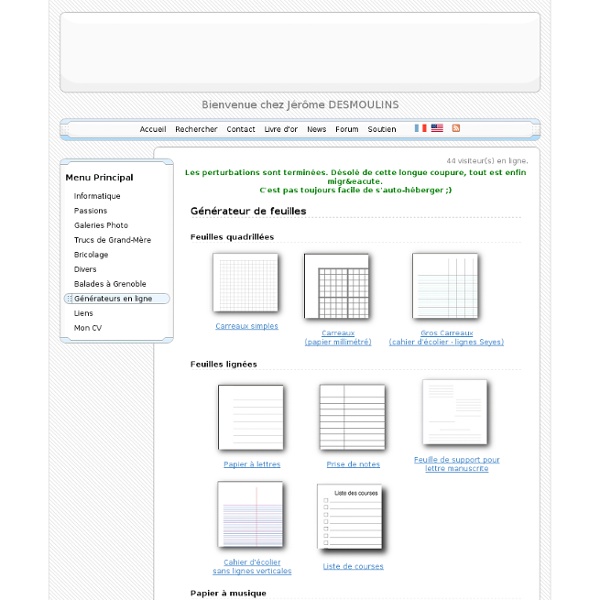Click the Bienvenue chez Jérôme DESMOULINS title
Screen dimensions: 600x600
coord(300,105)
